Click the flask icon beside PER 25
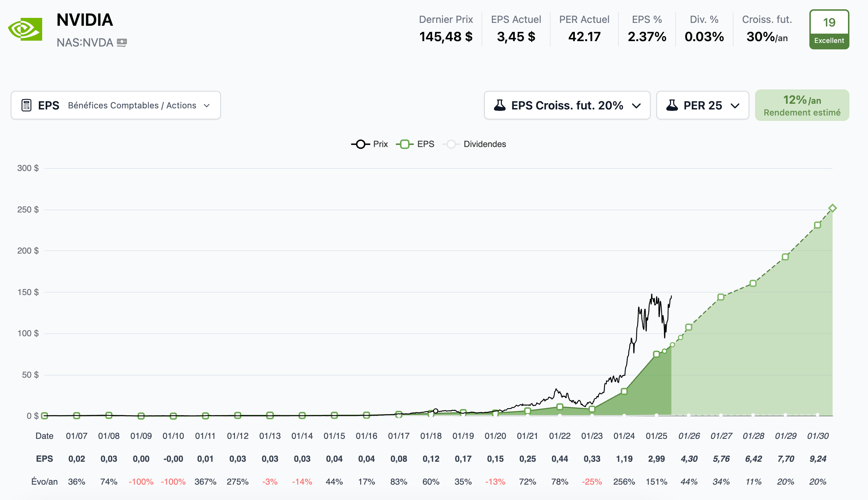Image resolution: width=868 pixels, height=500 pixels. point(672,106)
